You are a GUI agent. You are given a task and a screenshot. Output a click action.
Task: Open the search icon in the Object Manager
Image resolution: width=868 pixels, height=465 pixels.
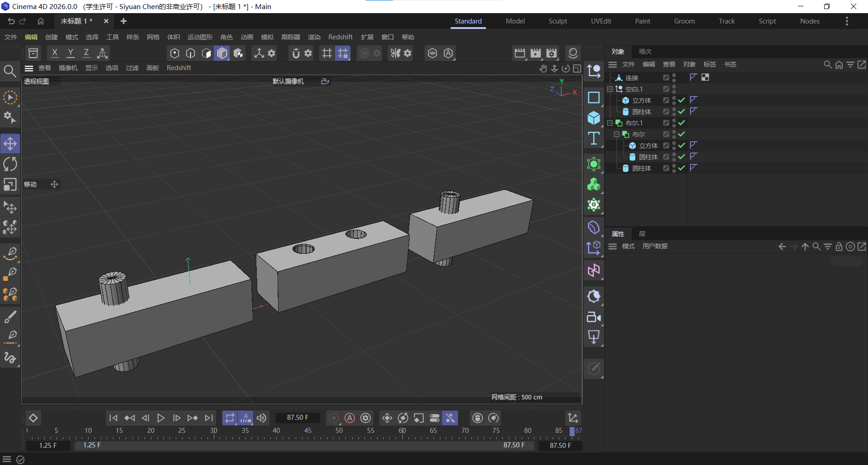pos(828,64)
